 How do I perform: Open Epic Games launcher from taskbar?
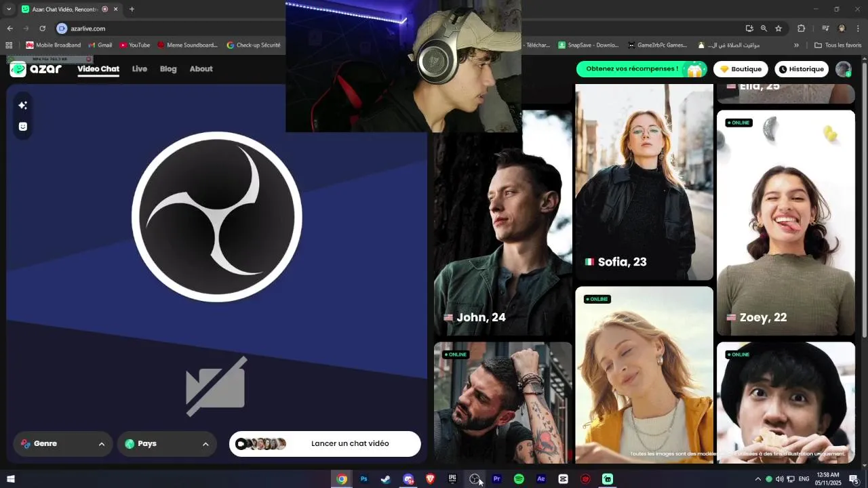click(x=452, y=479)
